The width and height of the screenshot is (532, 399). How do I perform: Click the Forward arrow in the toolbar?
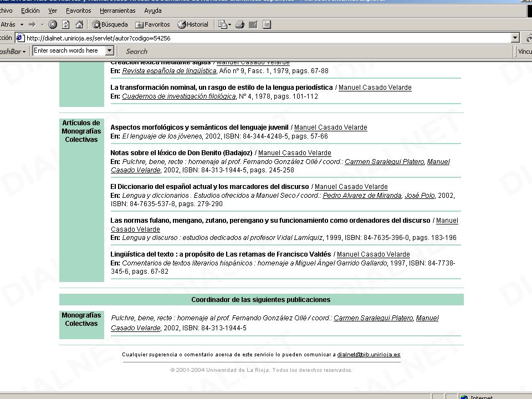(x=32, y=24)
